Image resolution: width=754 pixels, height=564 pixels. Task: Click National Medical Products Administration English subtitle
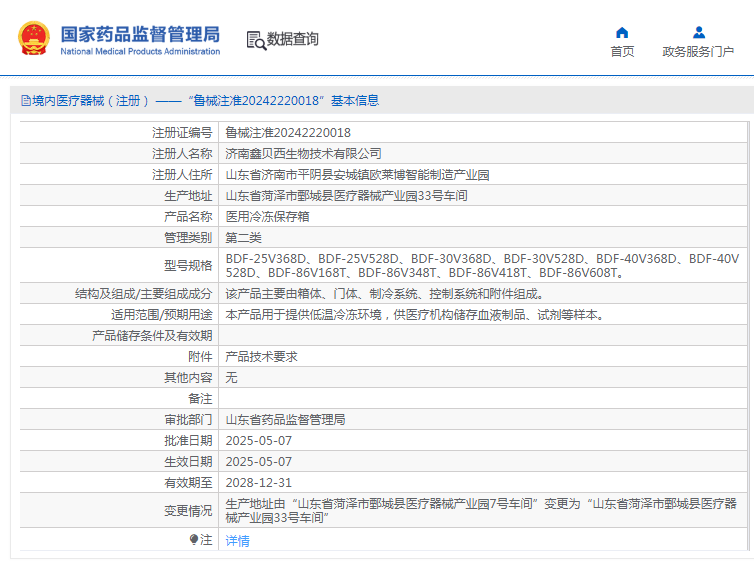(140, 51)
